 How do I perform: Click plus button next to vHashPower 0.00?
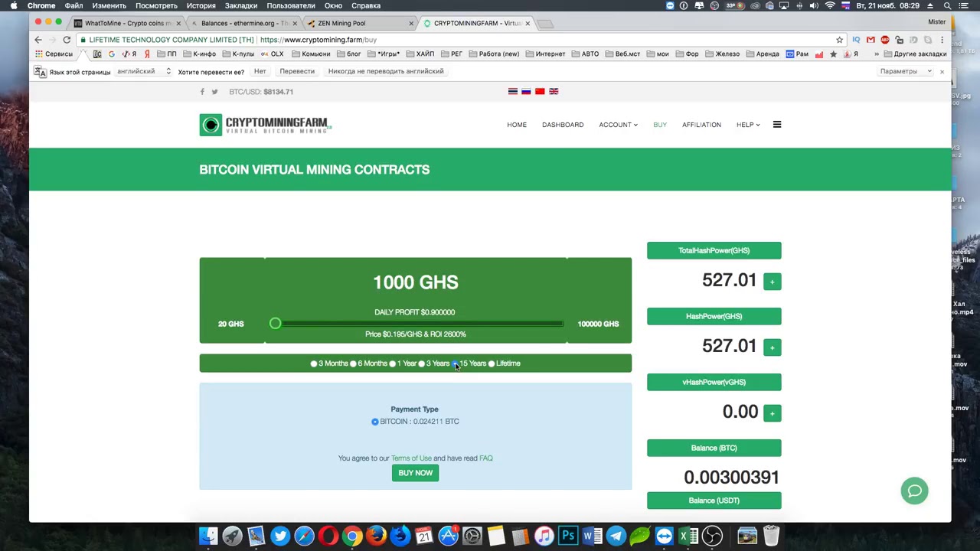coord(772,413)
